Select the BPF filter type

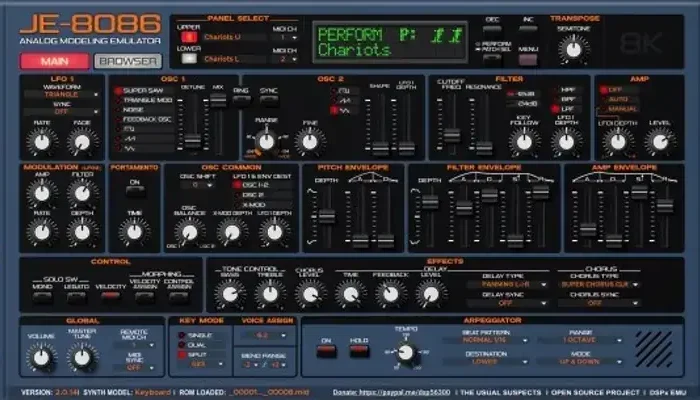point(567,99)
